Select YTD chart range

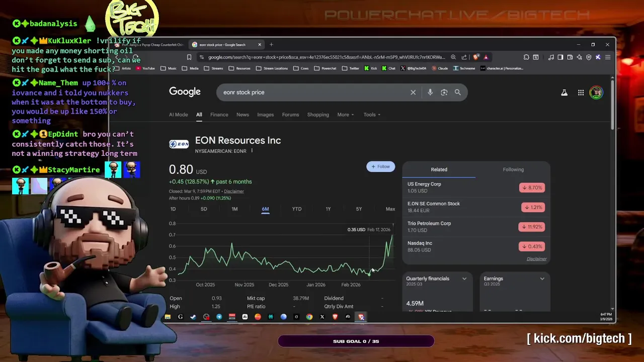pyautogui.click(x=297, y=209)
